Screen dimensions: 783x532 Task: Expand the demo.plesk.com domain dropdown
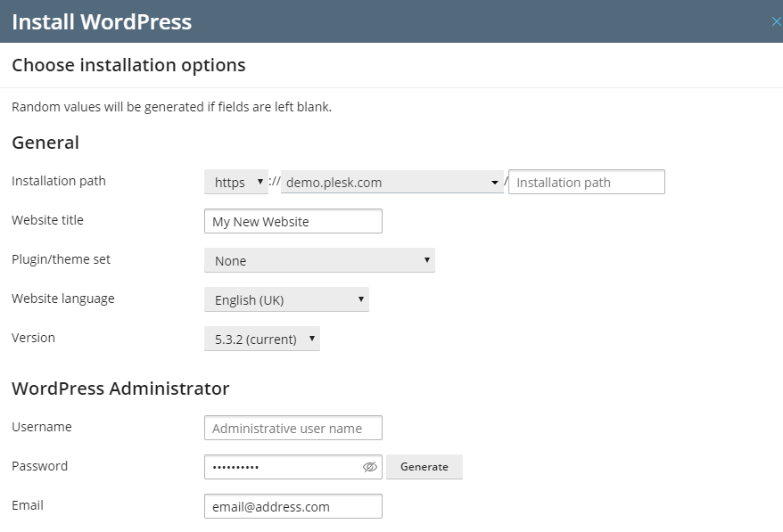[391, 182]
